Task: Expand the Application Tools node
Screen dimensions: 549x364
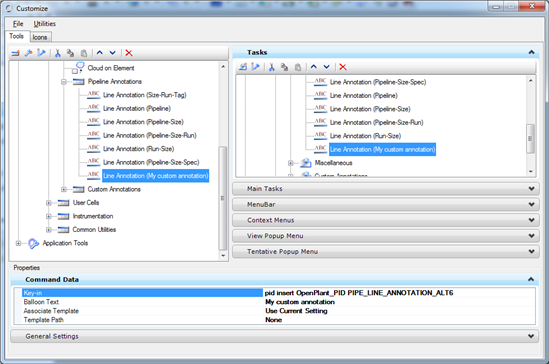Action: pos(19,243)
